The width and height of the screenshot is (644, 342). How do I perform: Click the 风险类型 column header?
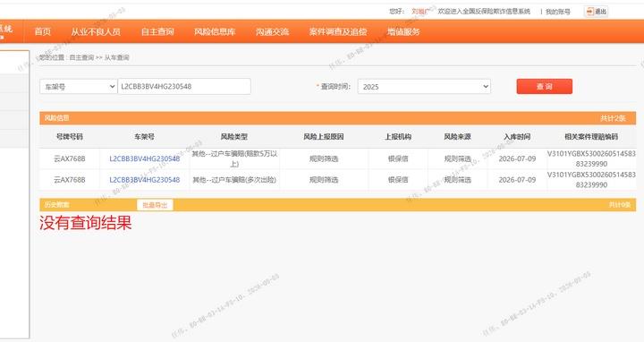[234, 136]
